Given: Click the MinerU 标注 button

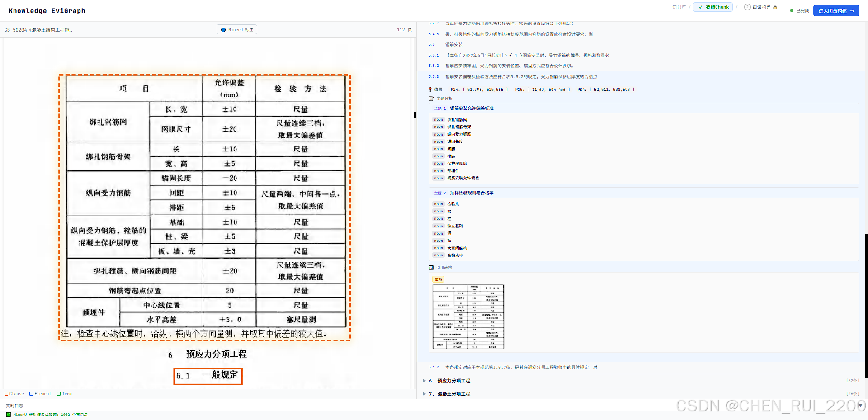Looking at the screenshot, I should (237, 30).
